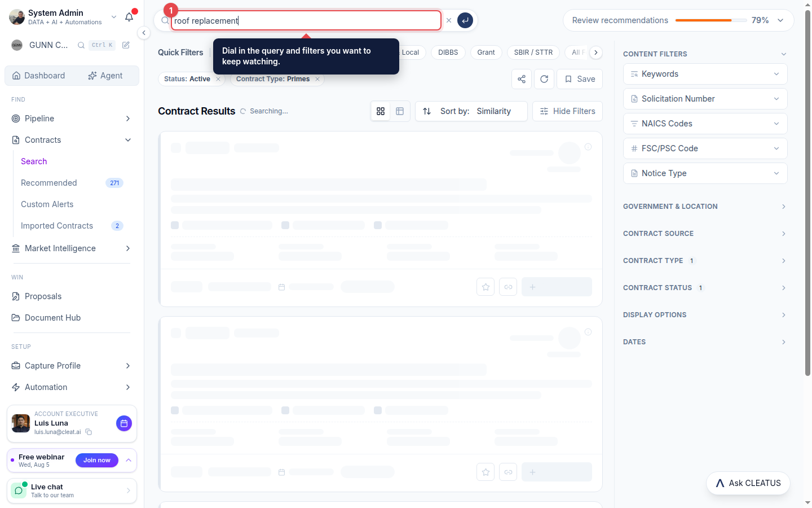
Task: Expand the Solicitation Number dropdown
Action: click(x=705, y=99)
